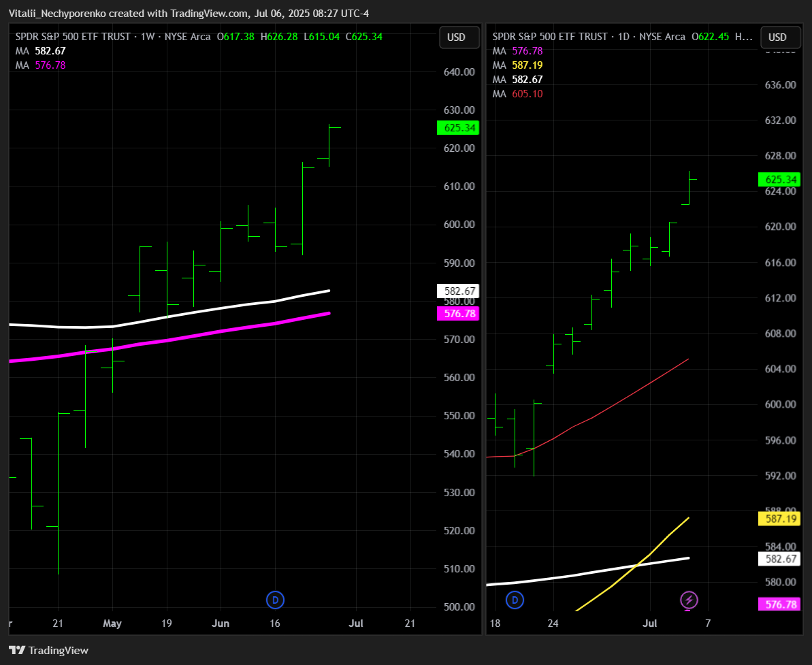Click the daily open value O622.45
The image size is (812, 665).
[711, 37]
